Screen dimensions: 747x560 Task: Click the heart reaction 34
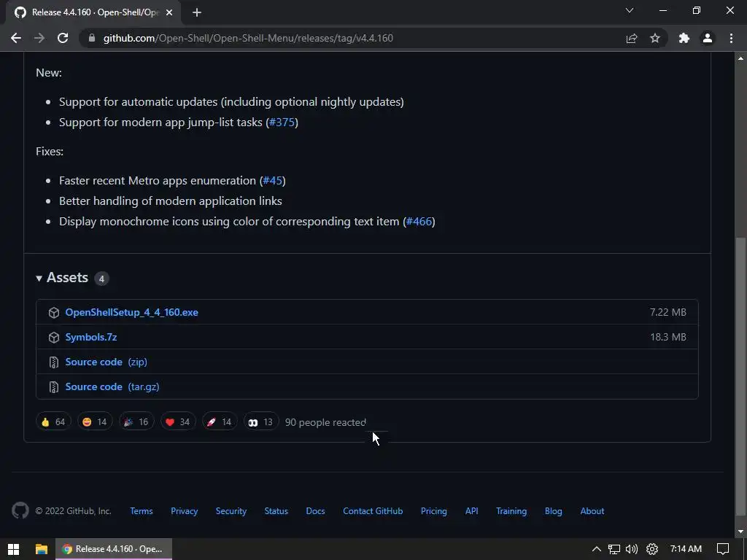(x=178, y=422)
